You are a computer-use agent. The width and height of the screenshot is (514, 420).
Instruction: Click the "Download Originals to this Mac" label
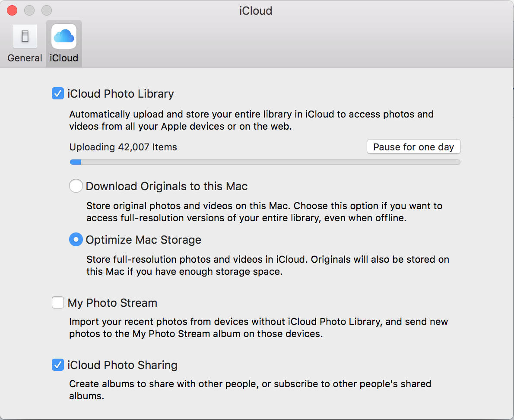pos(167,186)
